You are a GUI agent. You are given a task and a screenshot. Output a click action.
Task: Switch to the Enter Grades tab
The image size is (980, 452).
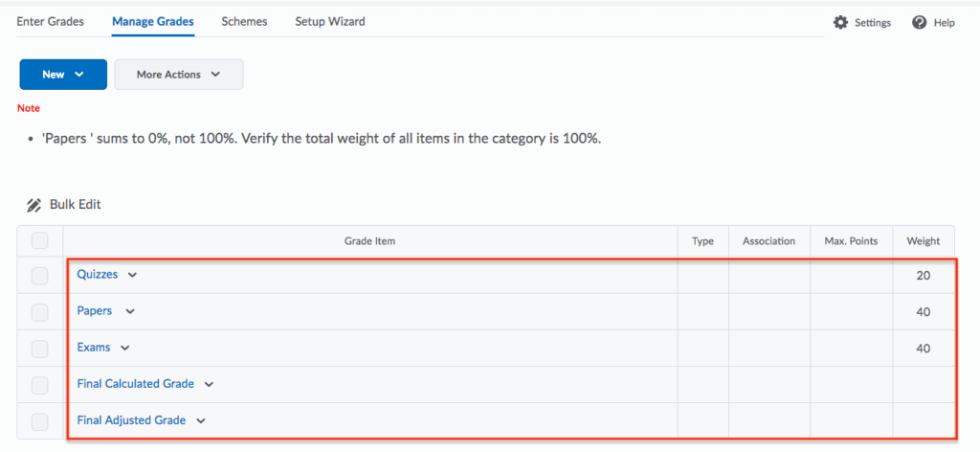pos(51,21)
